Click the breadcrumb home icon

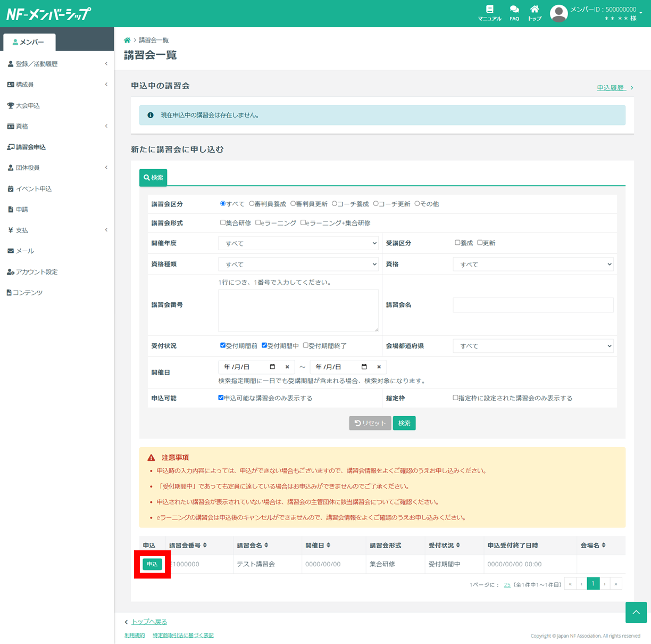point(127,40)
